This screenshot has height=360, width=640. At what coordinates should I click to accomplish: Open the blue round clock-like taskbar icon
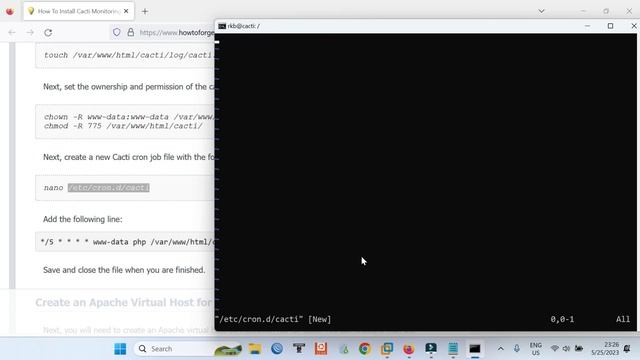click(x=277, y=349)
